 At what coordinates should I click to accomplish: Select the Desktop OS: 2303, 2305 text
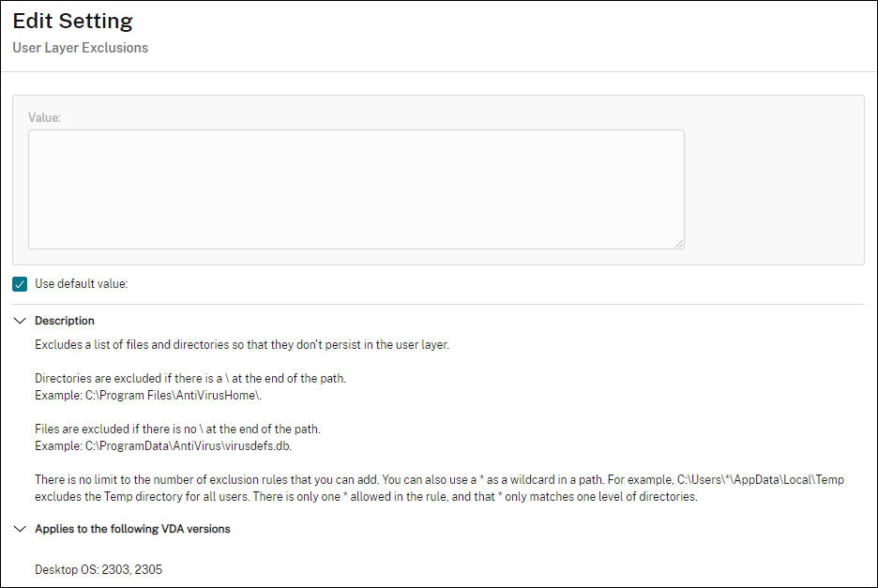coord(98,568)
